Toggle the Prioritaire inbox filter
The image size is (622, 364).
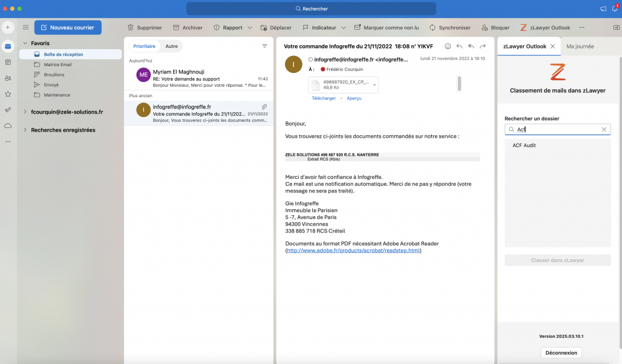[x=144, y=46]
